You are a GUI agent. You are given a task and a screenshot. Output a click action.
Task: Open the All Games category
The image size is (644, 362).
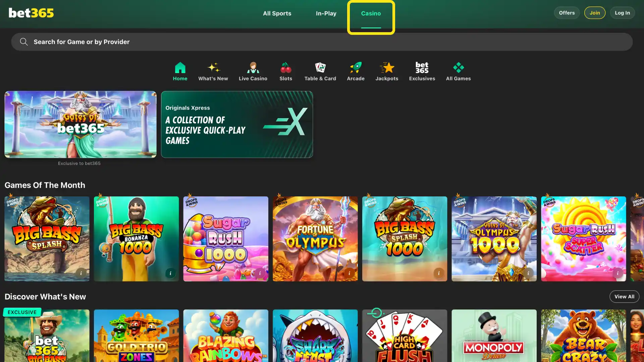click(458, 71)
